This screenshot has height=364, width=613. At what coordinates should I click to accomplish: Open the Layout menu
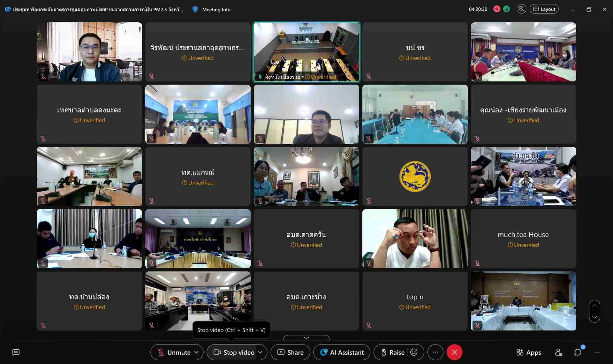coord(544,9)
